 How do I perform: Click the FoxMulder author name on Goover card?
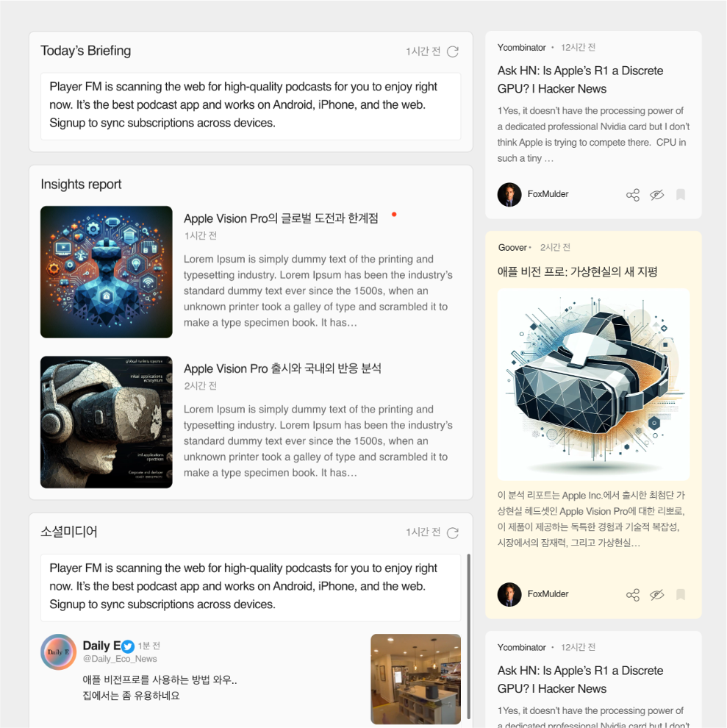click(548, 594)
